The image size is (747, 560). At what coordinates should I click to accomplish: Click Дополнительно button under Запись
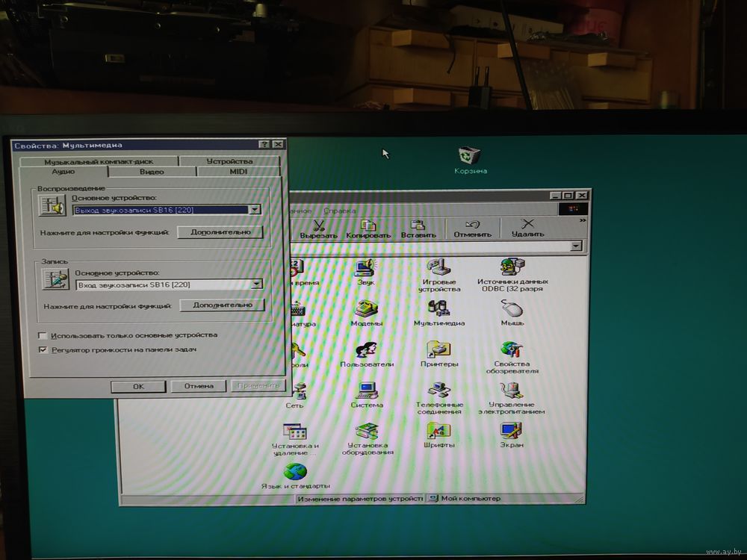[x=223, y=305]
